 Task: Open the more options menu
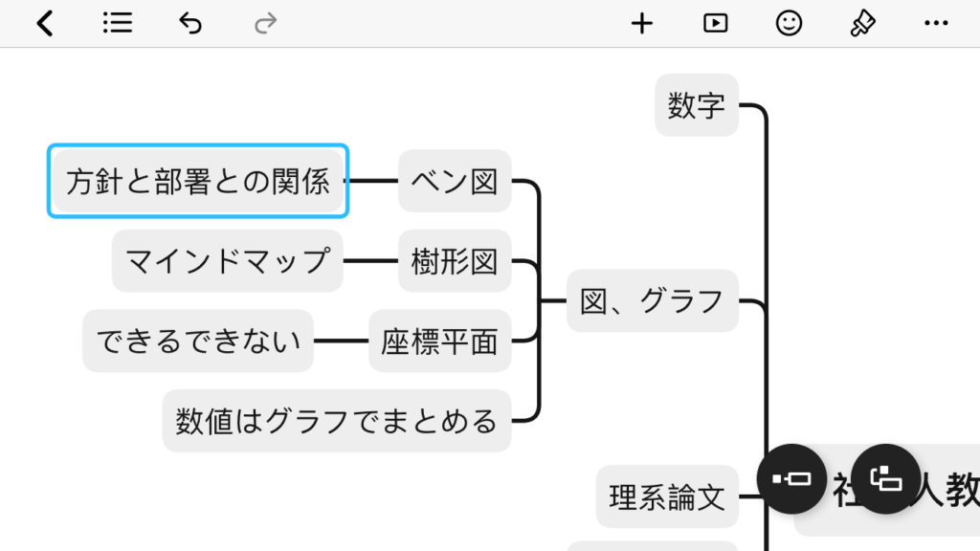936,23
